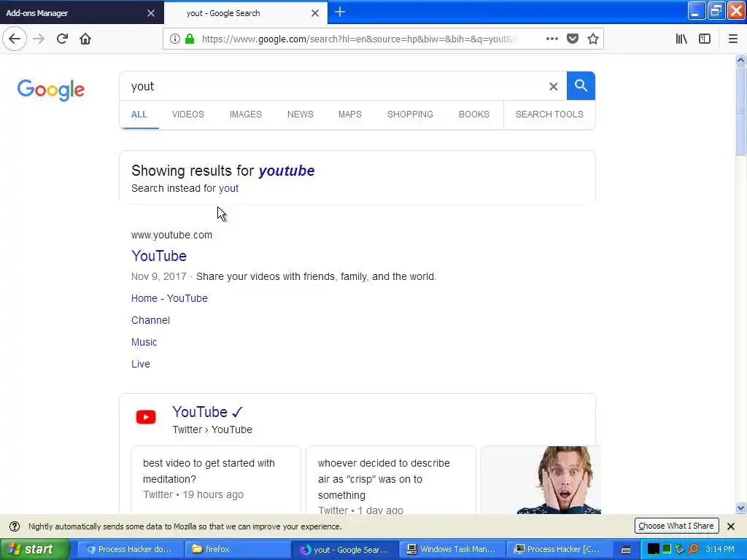The height and width of the screenshot is (560, 747).
Task: Click into the Google search input field
Action: 333,86
